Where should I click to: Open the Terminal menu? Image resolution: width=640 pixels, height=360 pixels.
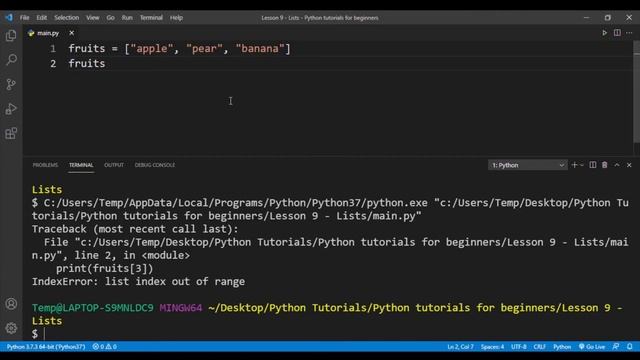click(x=151, y=18)
